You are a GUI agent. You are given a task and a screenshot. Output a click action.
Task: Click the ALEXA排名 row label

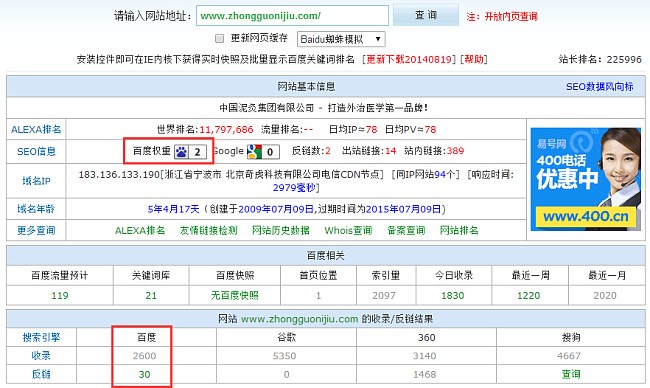tap(36, 129)
